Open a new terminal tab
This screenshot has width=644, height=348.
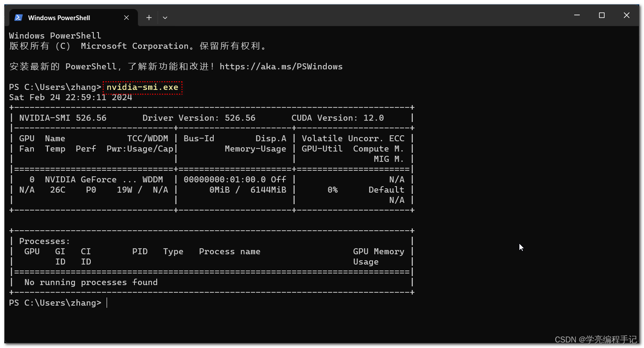point(149,18)
